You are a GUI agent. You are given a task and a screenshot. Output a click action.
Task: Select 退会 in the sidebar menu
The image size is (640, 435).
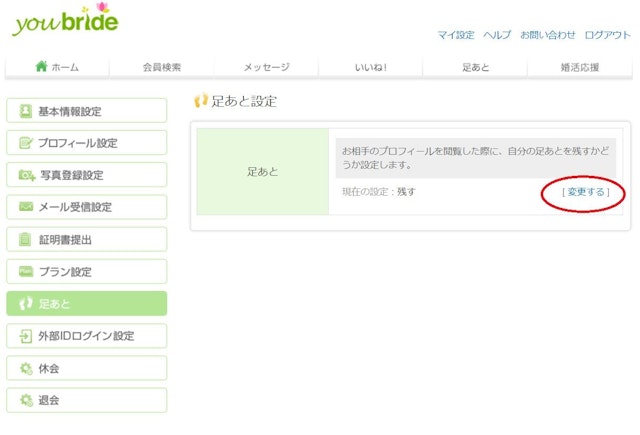(x=86, y=400)
